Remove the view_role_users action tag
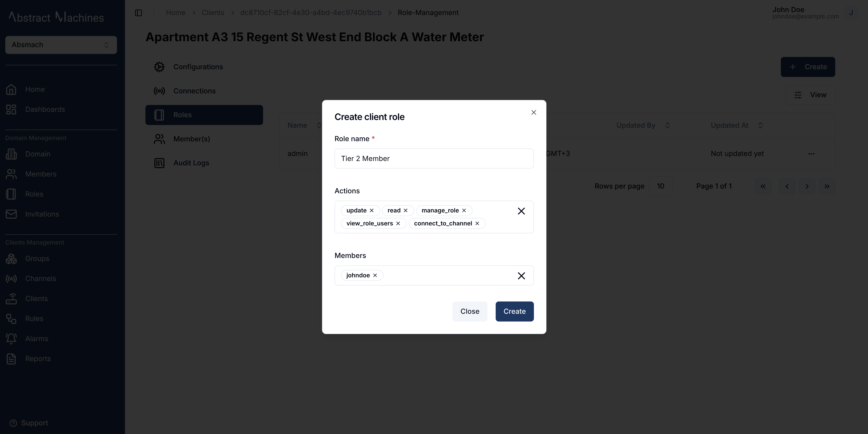This screenshot has width=868, height=434. [398, 223]
